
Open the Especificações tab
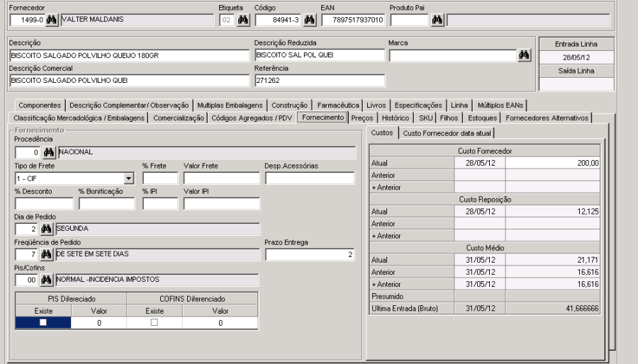418,106
